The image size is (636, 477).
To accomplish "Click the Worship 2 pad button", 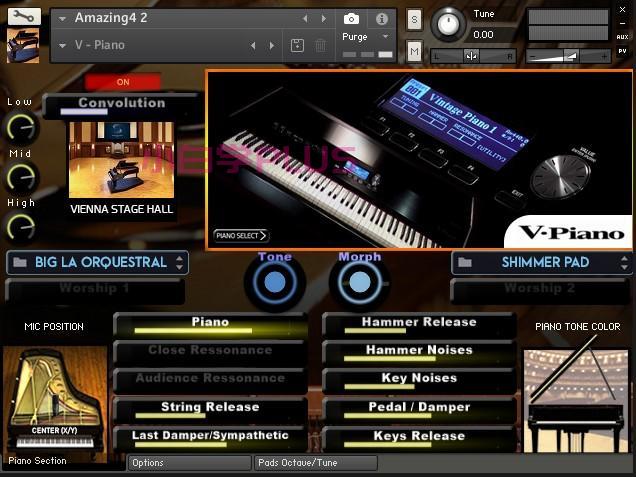I will 540,291.
